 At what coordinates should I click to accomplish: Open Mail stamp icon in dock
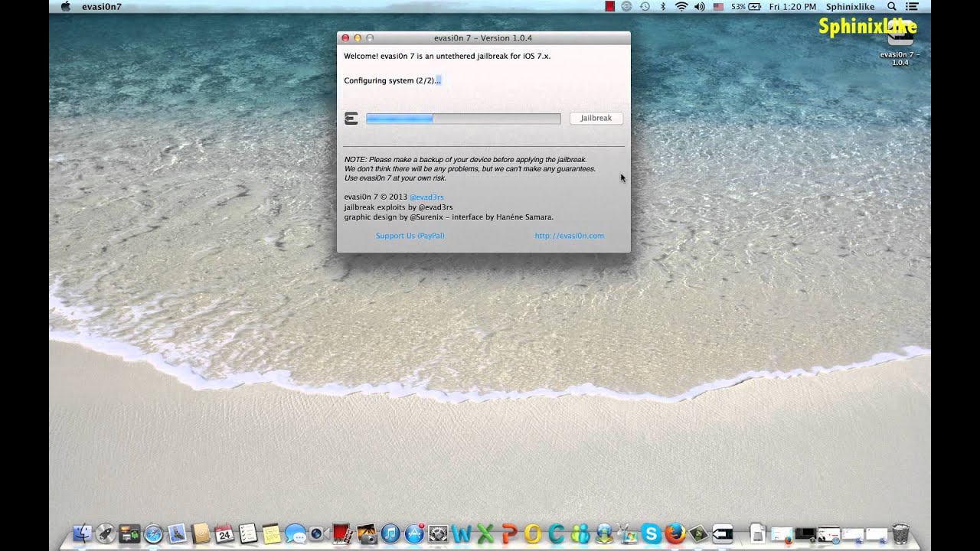point(177,533)
